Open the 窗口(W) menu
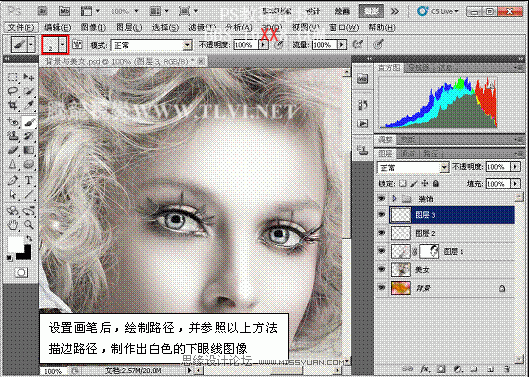Image resolution: width=529 pixels, height=377 pixels. 343,27
